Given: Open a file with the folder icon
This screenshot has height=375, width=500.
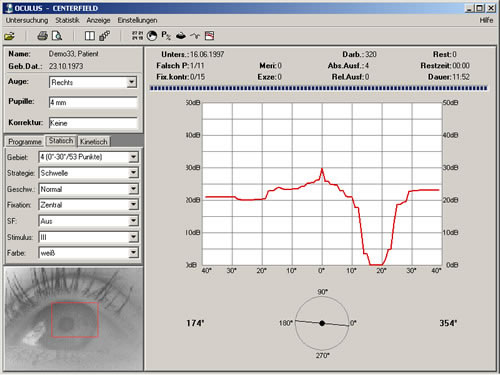Looking at the screenshot, I should click(x=9, y=36).
